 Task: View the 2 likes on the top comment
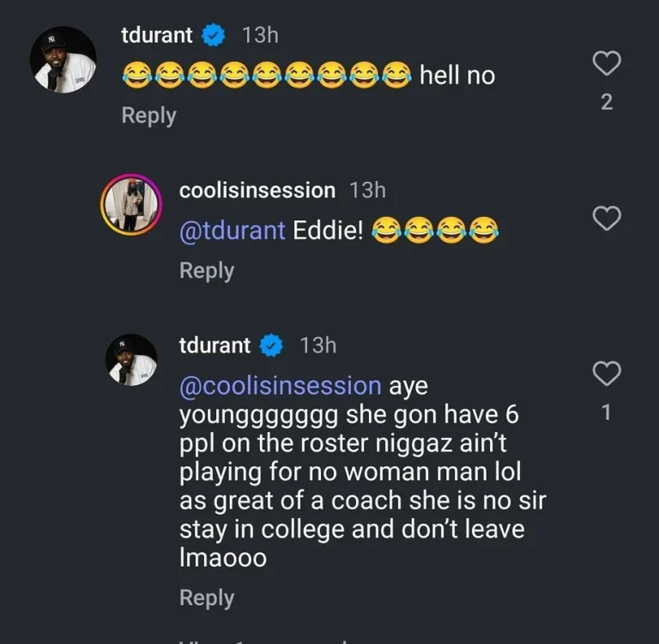(x=607, y=102)
